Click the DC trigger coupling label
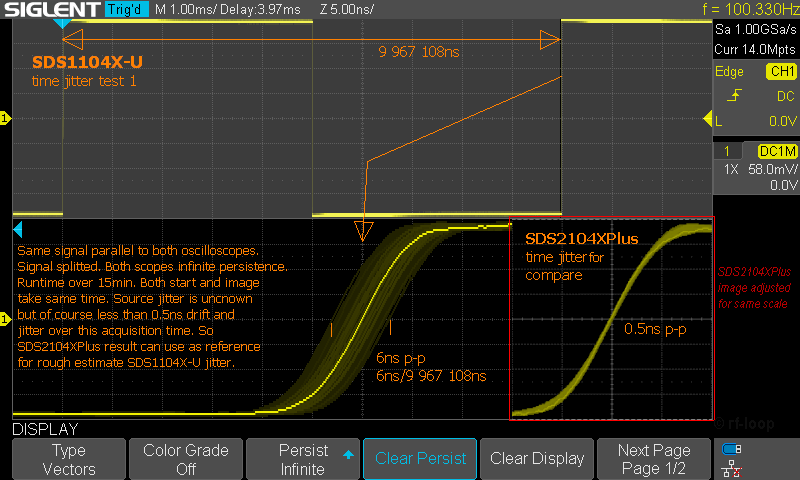800x480 pixels. point(786,96)
